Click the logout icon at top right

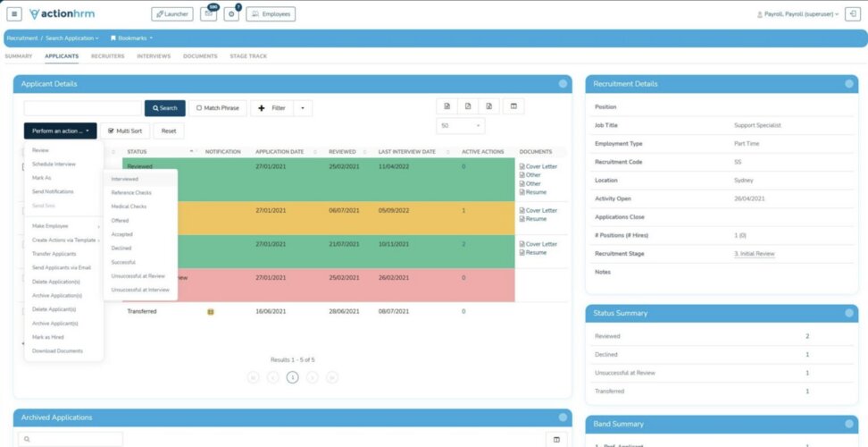(853, 13)
